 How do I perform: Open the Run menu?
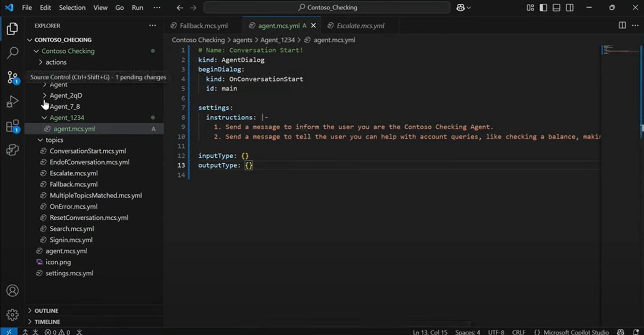[x=138, y=7]
